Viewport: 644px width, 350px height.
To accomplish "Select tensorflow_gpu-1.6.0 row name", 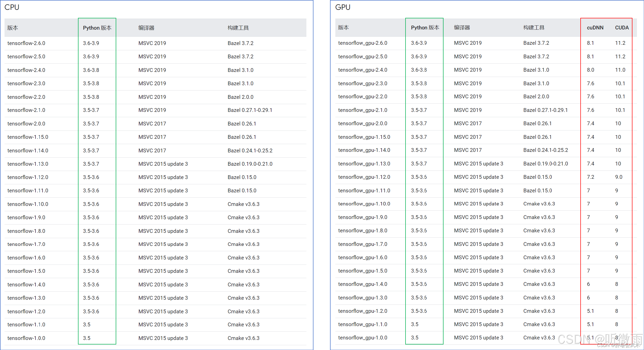I will 363,257.
